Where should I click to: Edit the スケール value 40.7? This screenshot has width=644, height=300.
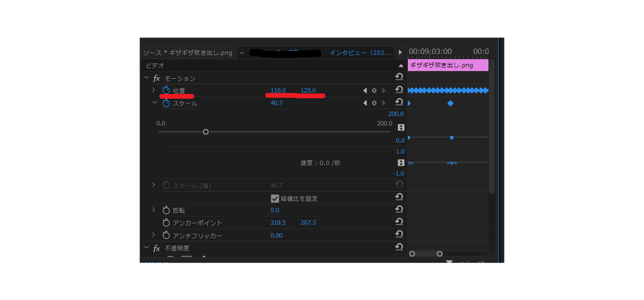(x=276, y=103)
